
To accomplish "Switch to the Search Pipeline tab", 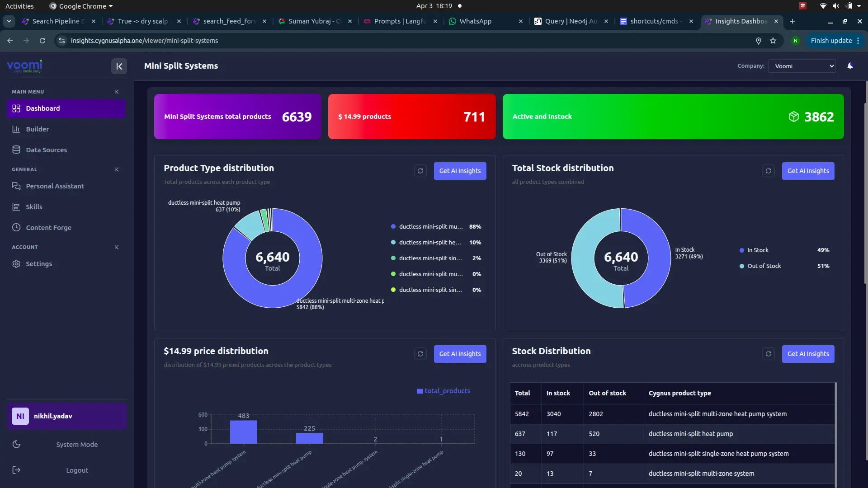I will (x=59, y=21).
